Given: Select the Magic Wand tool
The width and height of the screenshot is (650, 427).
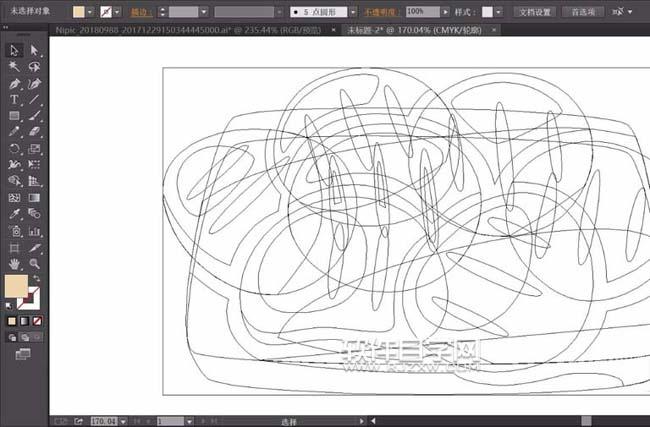Looking at the screenshot, I should pos(14,67).
